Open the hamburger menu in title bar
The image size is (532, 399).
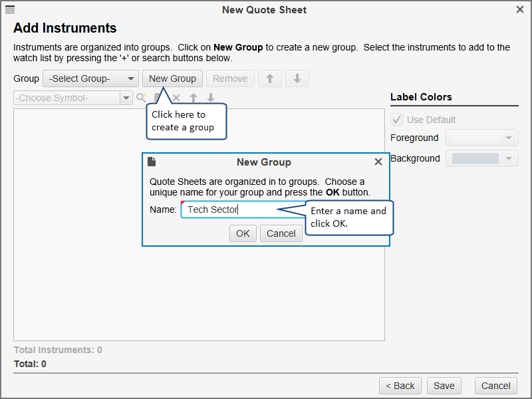pyautogui.click(x=10, y=9)
